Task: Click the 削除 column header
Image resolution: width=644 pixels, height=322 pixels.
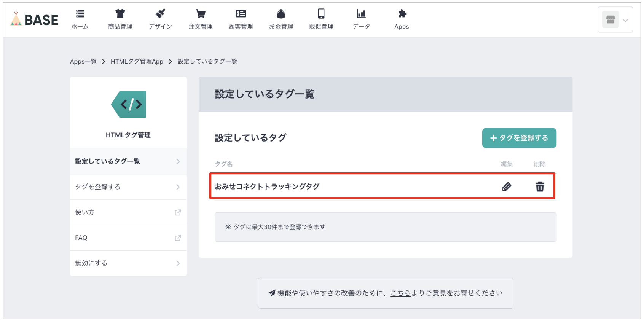Action: point(540,164)
